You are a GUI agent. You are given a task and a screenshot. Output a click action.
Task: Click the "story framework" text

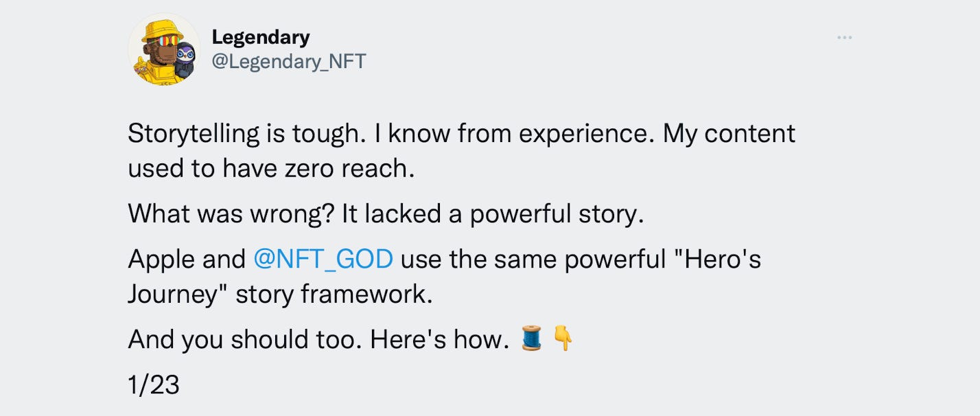coord(334,294)
